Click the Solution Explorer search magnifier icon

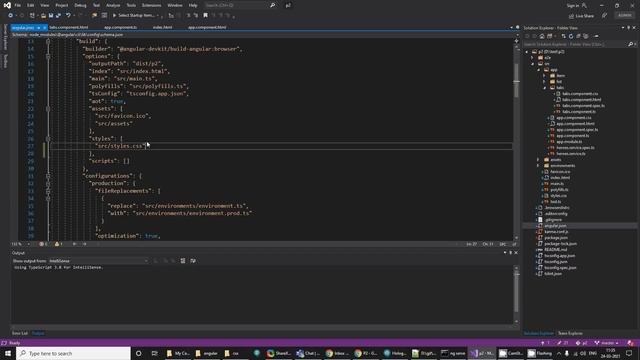(631, 44)
